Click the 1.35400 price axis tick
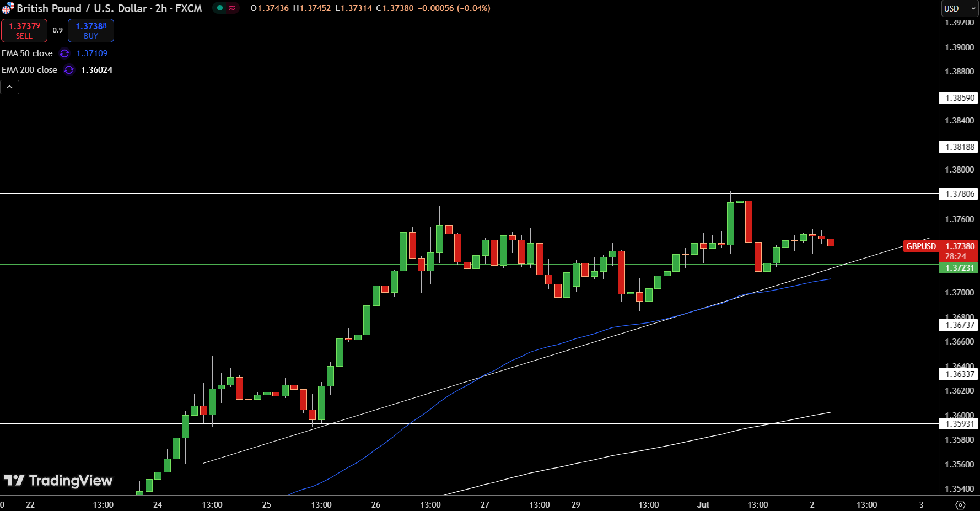The image size is (980, 511). click(959, 489)
